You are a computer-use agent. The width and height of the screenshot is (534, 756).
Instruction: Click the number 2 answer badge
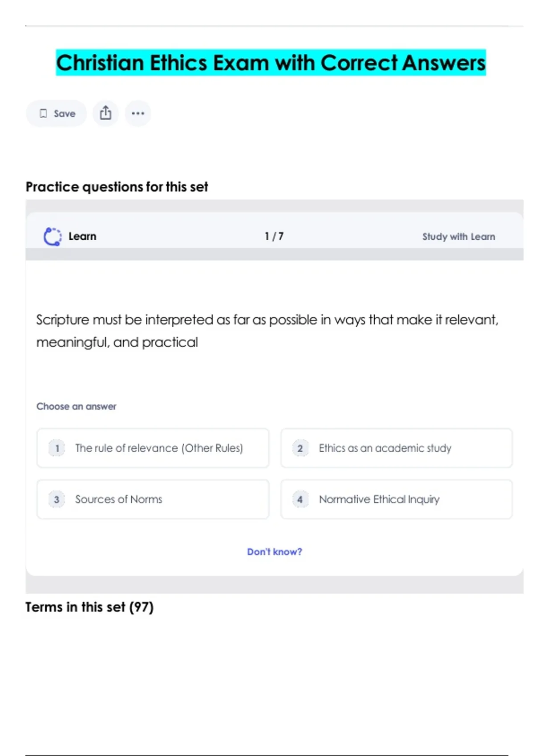(300, 448)
